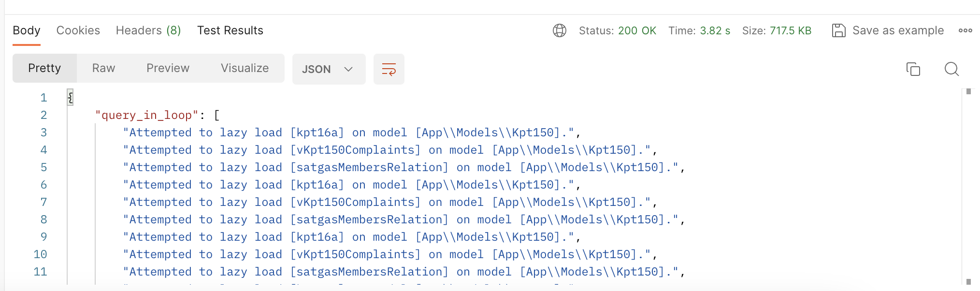Image resolution: width=980 pixels, height=291 pixels.
Task: Open the Headers (8) tab
Action: 148,30
